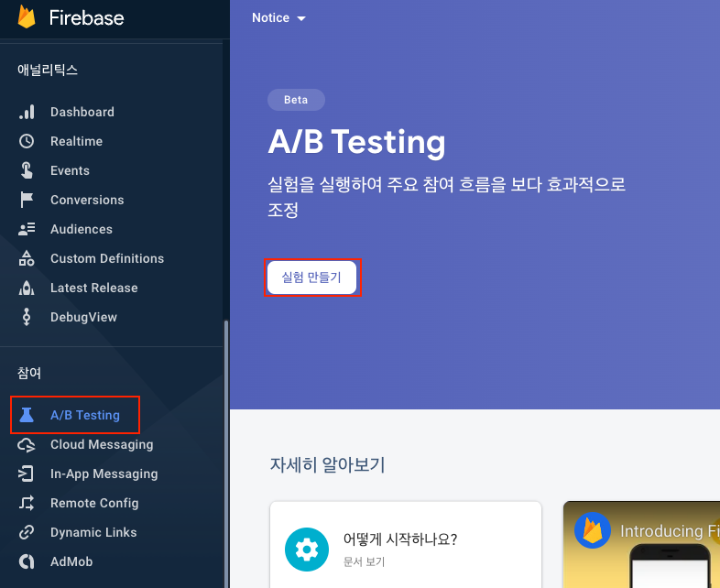Navigate to Custom Definitions

point(107,258)
